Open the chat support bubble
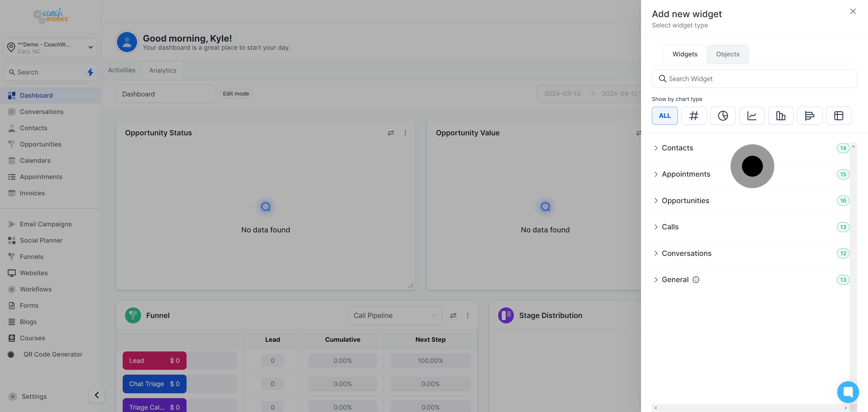 [848, 392]
